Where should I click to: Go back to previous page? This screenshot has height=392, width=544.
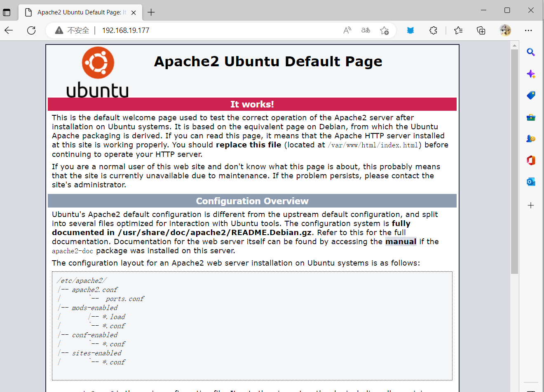point(9,30)
